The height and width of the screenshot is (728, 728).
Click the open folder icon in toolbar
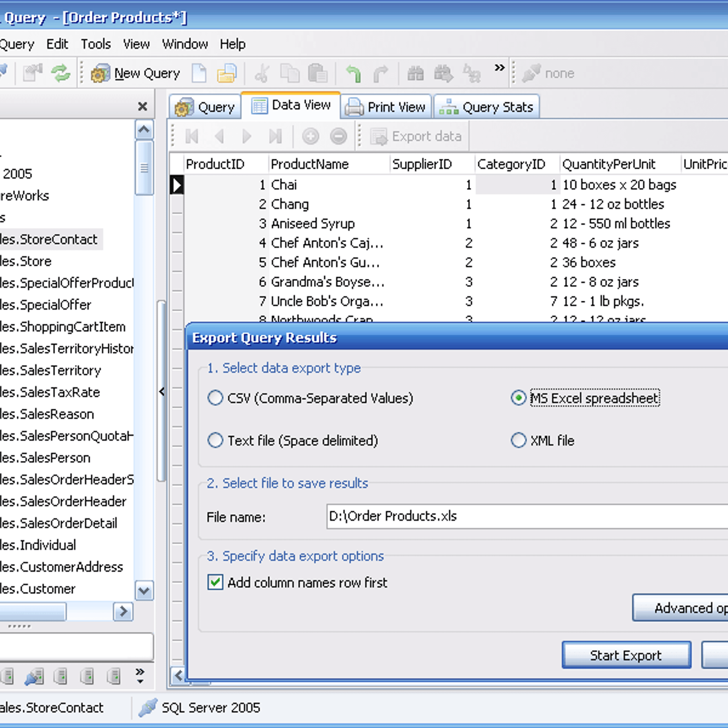click(227, 73)
